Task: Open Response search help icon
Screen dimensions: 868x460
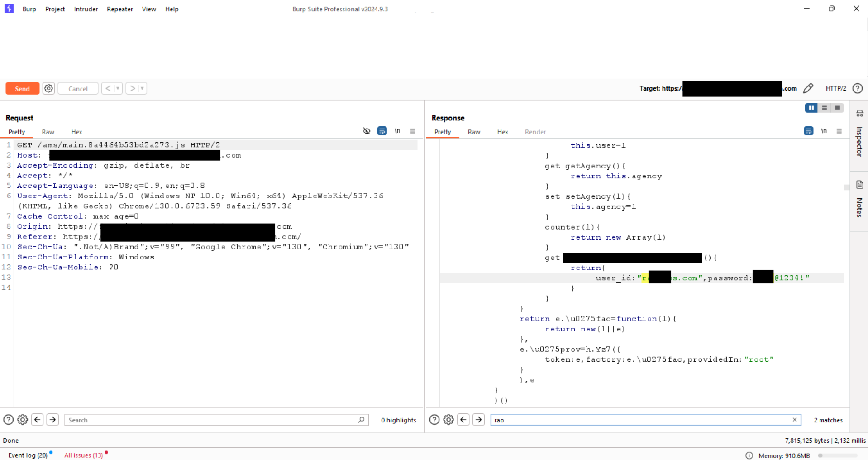Action: [x=434, y=420]
